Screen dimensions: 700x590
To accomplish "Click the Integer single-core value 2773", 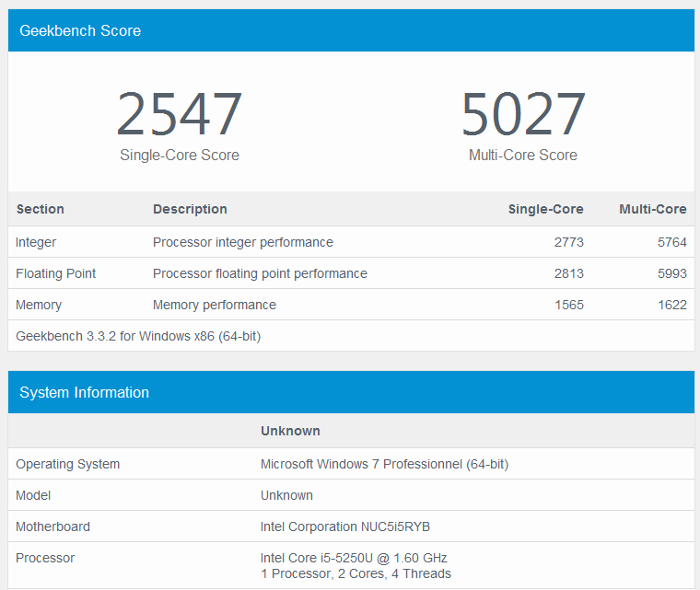I will point(568,242).
